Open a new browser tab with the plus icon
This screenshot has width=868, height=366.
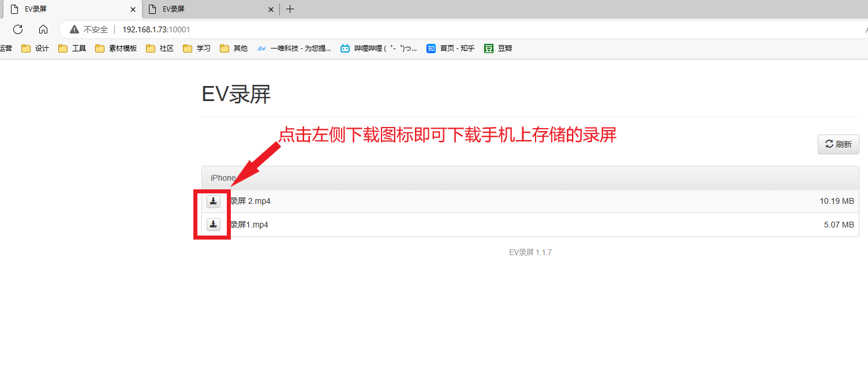pos(290,9)
